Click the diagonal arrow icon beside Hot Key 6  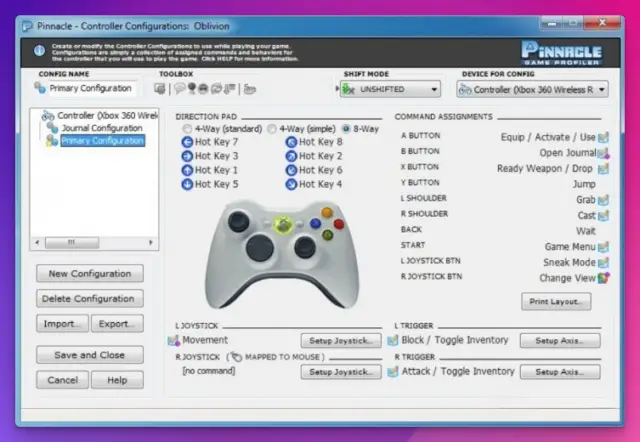(x=291, y=170)
